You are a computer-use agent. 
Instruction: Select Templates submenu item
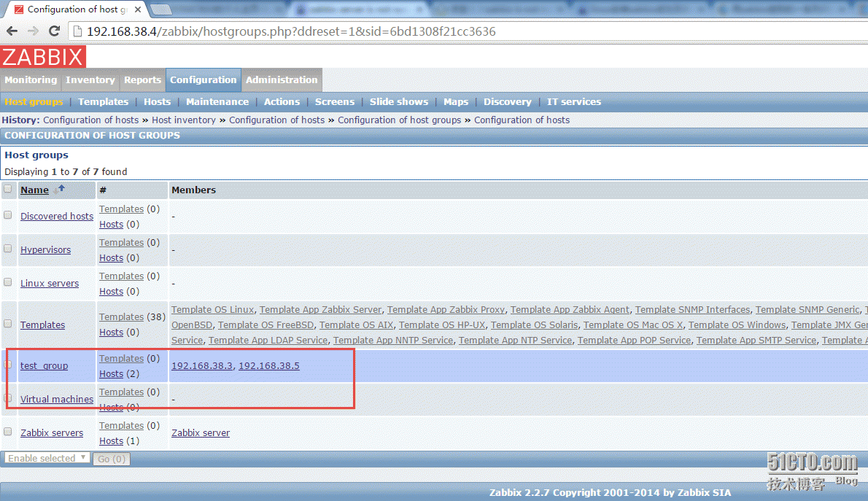(x=103, y=102)
